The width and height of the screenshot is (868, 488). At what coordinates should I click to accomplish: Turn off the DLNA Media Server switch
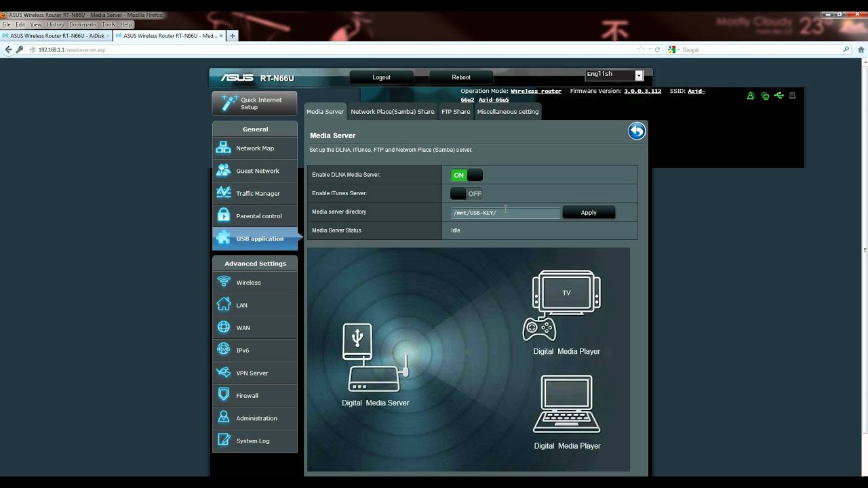click(467, 175)
